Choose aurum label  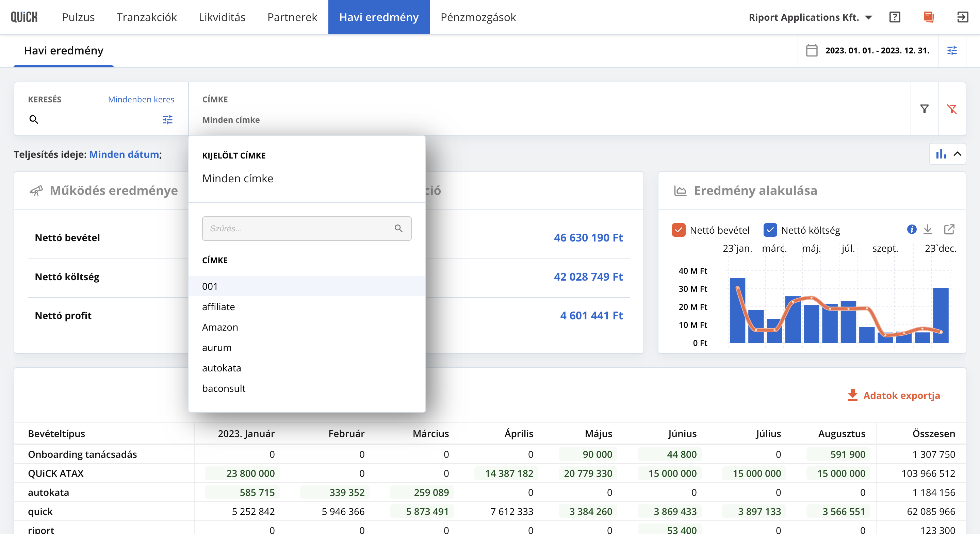(307, 348)
